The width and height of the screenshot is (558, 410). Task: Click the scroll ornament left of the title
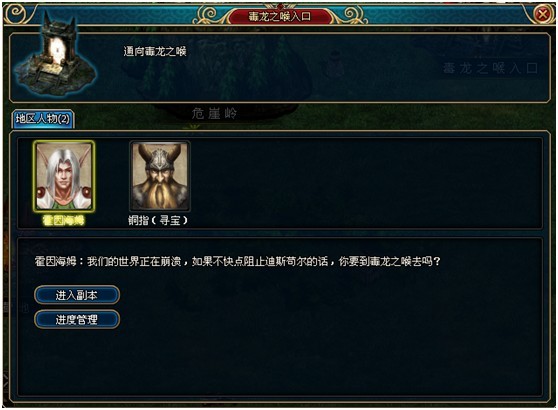[210, 15]
